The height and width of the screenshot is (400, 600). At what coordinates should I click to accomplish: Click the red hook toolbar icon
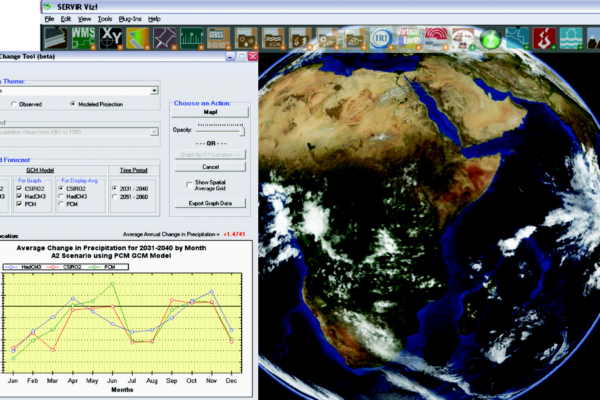545,36
